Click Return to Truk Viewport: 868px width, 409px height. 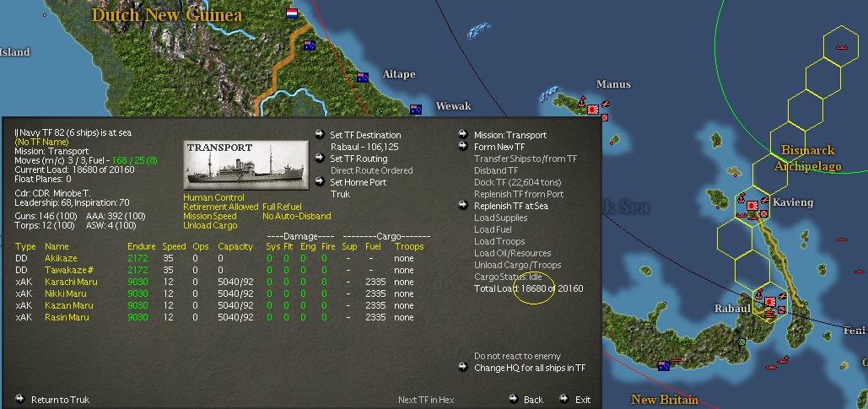pos(61,400)
